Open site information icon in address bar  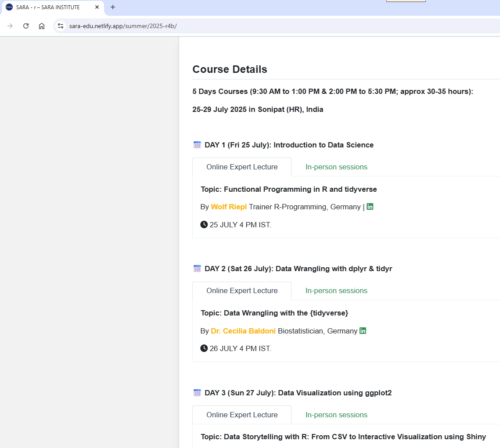pos(61,26)
